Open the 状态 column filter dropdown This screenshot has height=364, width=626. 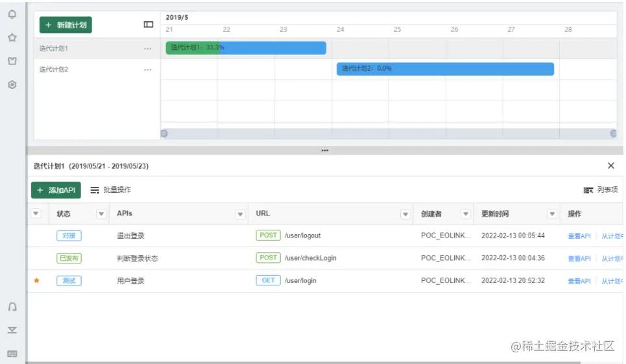[x=101, y=214]
